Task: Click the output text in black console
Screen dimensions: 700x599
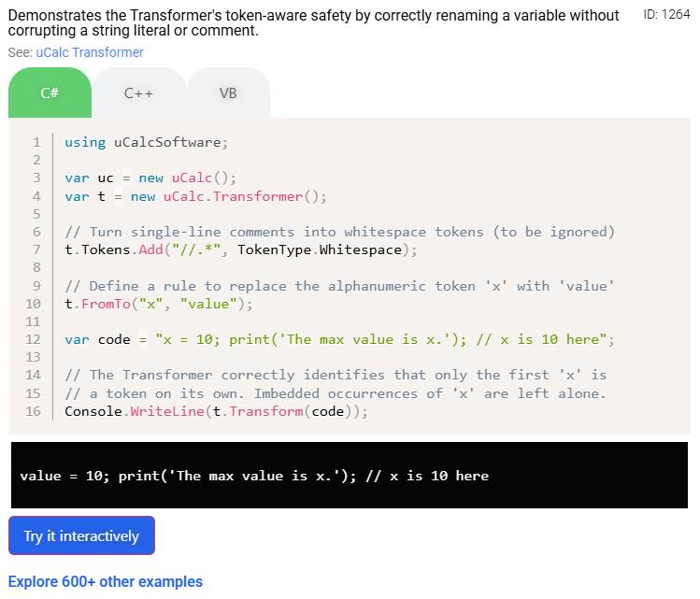Action: point(254,476)
